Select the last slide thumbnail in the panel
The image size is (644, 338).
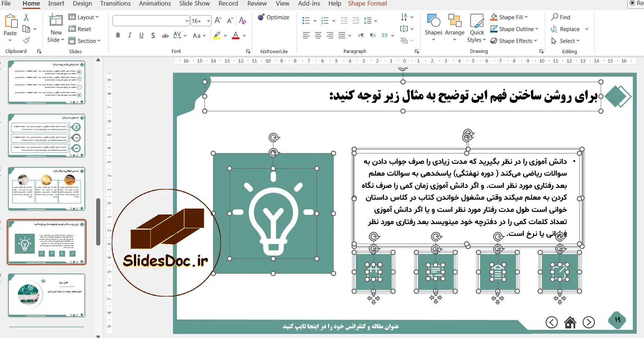pyautogui.click(x=46, y=295)
